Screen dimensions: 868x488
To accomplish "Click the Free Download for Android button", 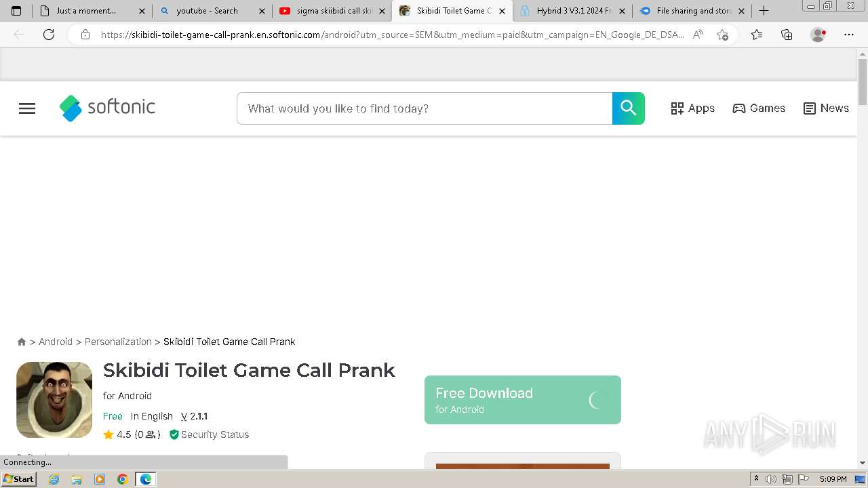I will tap(523, 400).
